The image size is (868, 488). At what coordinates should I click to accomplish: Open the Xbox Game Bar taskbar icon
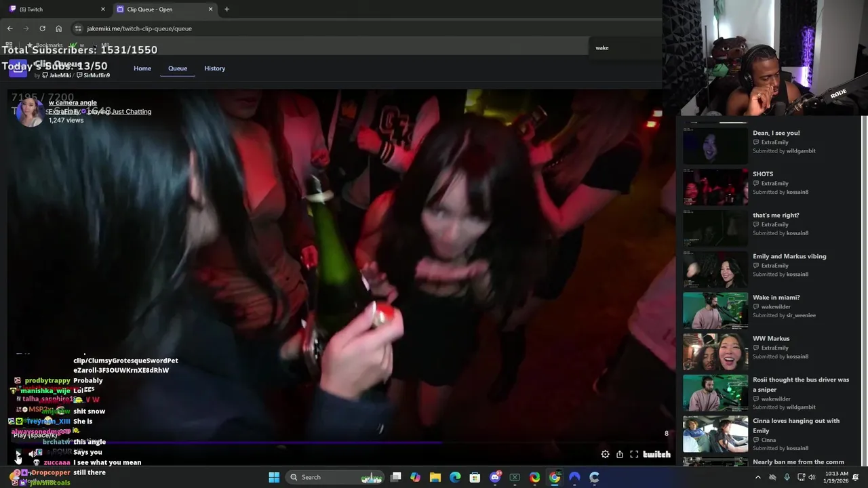click(515, 477)
